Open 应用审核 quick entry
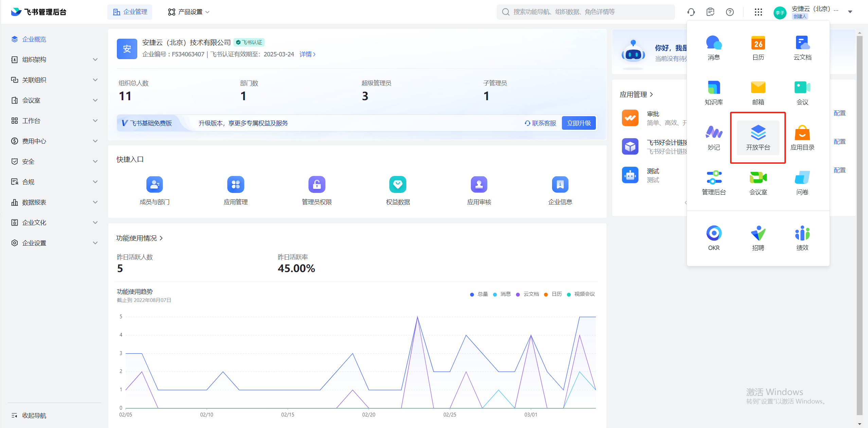868x428 pixels. coord(479,191)
